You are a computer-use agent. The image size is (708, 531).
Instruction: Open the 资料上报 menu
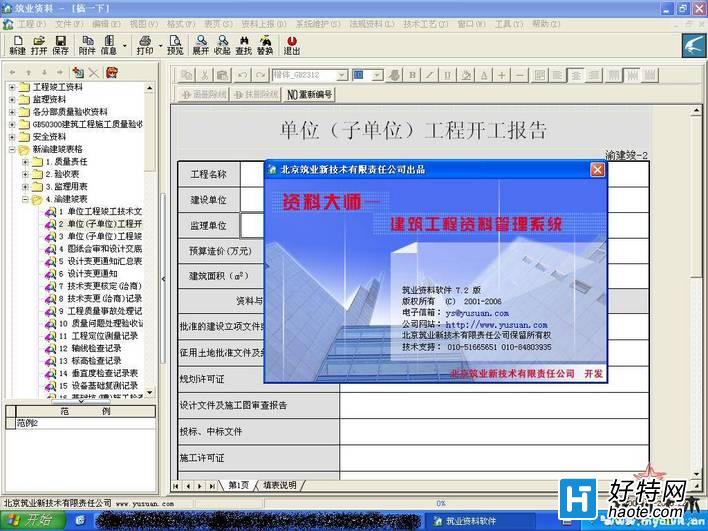(x=264, y=23)
